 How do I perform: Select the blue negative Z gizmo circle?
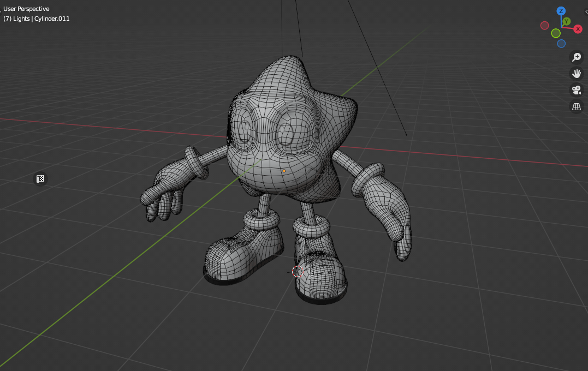click(x=561, y=44)
